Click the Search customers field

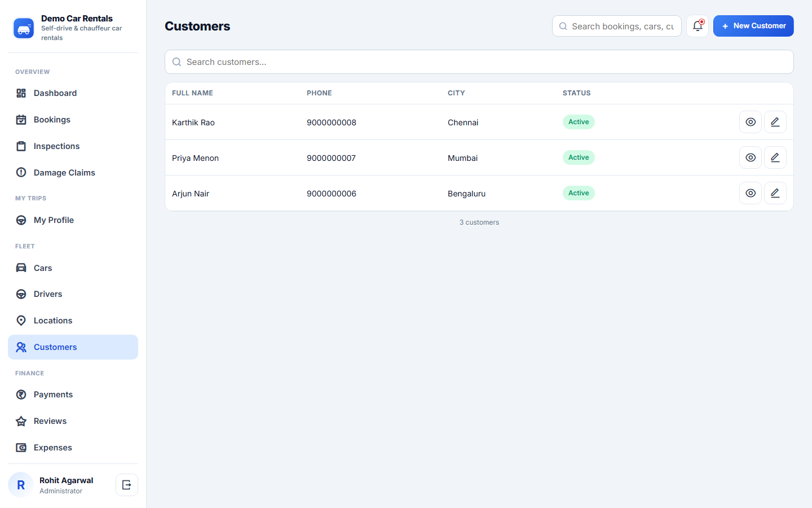[479, 62]
